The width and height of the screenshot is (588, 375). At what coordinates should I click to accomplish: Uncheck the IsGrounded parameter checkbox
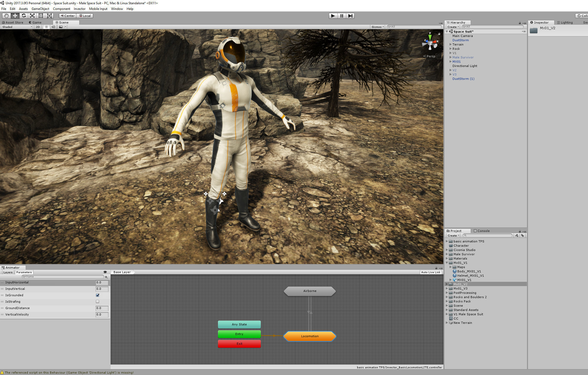tap(97, 295)
